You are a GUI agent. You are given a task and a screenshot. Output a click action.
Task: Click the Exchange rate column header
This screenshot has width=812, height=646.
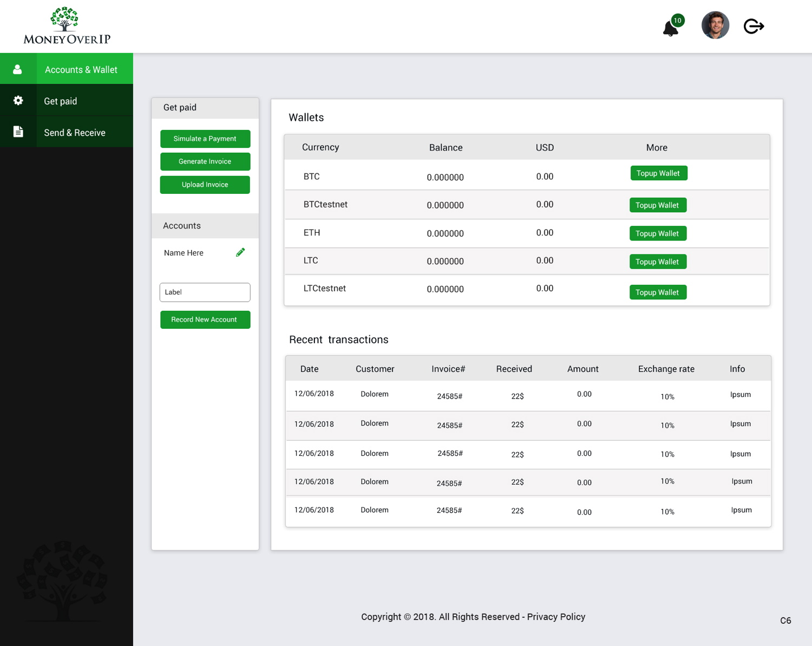click(x=666, y=369)
